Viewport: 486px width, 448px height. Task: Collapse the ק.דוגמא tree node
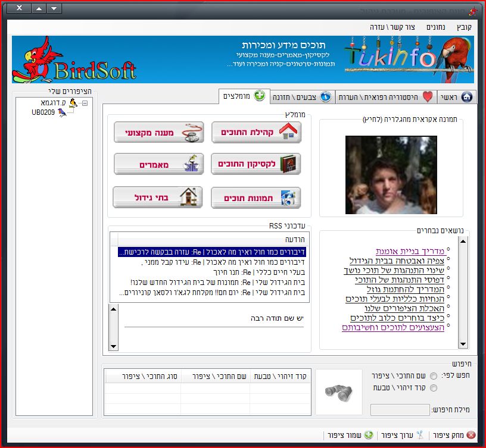coord(85,103)
